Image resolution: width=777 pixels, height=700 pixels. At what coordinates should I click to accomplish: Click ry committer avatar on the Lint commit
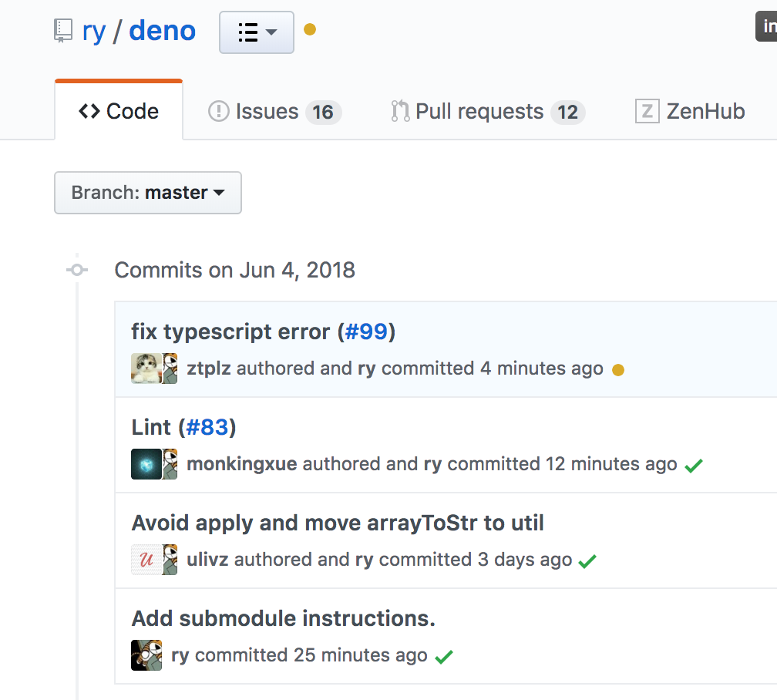(x=170, y=464)
